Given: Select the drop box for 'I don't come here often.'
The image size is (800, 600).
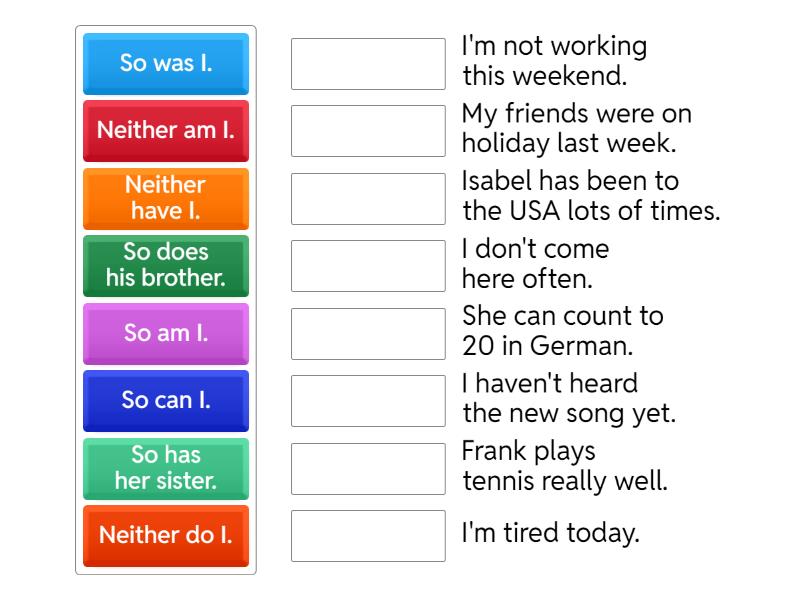Looking at the screenshot, I should pyautogui.click(x=368, y=266).
